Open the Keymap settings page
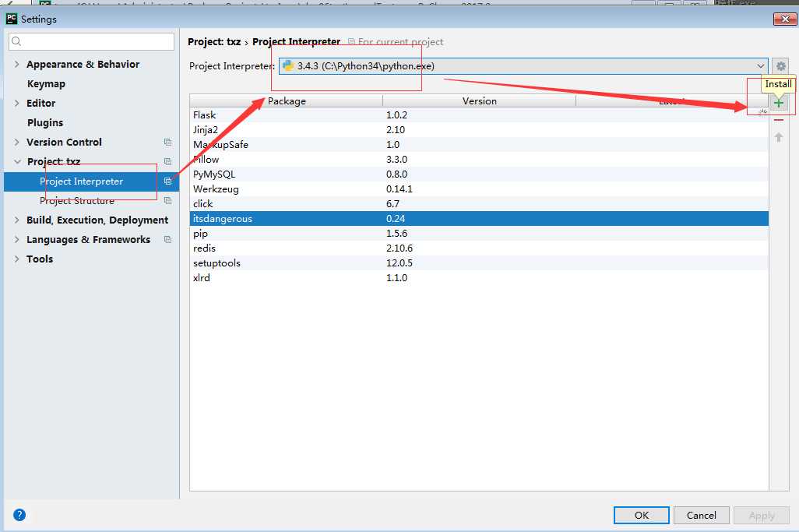 coord(46,83)
